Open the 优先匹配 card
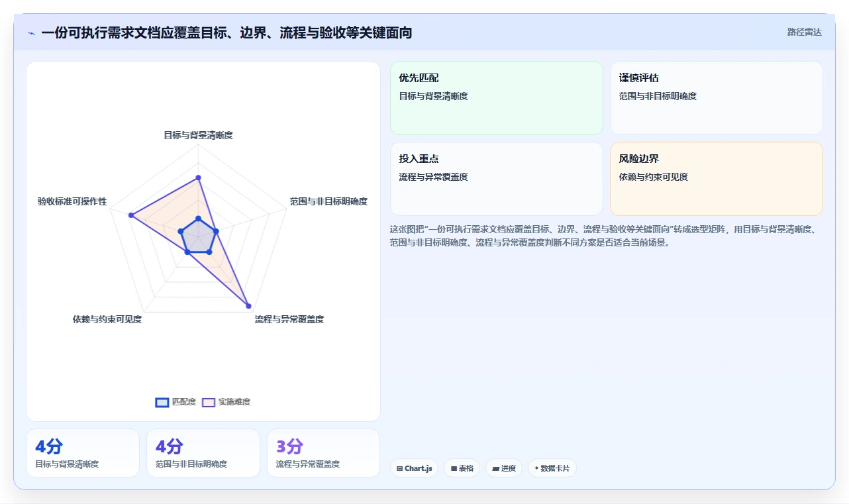Image resolution: width=849 pixels, height=504 pixels. [497, 98]
